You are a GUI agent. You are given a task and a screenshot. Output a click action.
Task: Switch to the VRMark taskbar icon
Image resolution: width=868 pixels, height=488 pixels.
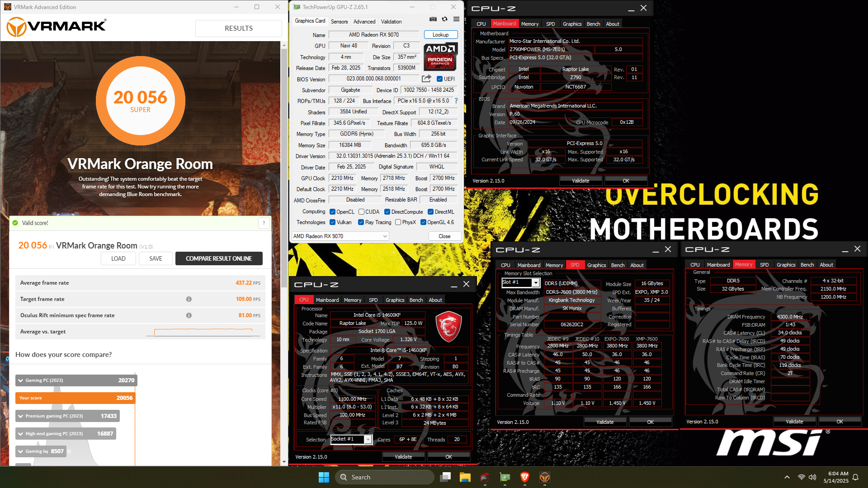tap(545, 477)
